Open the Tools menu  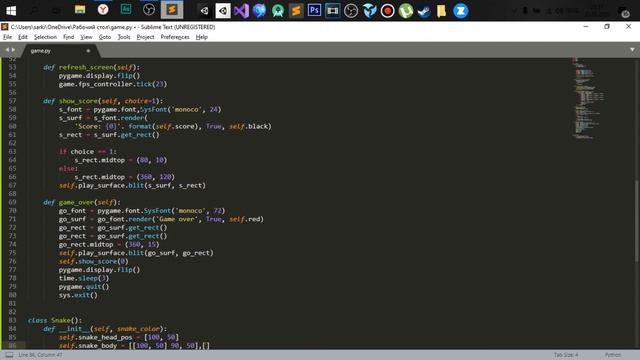coord(124,37)
